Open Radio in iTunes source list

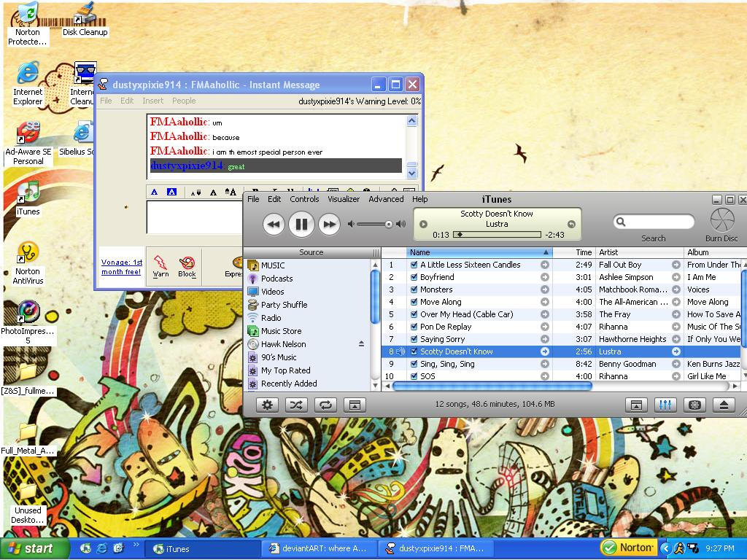click(271, 318)
